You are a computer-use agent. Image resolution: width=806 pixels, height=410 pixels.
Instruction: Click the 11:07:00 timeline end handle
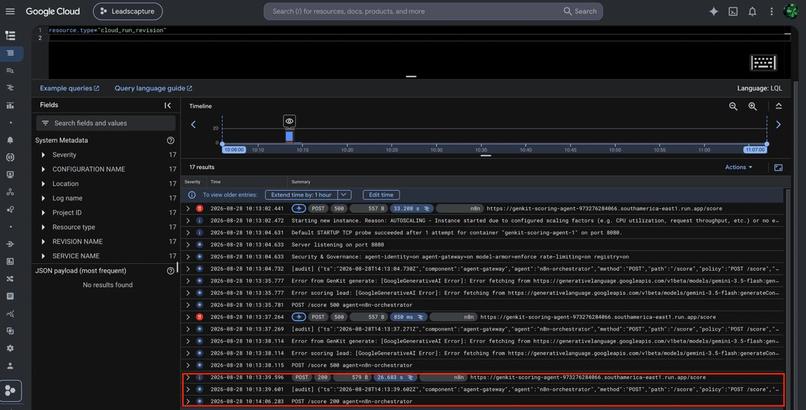click(755, 150)
